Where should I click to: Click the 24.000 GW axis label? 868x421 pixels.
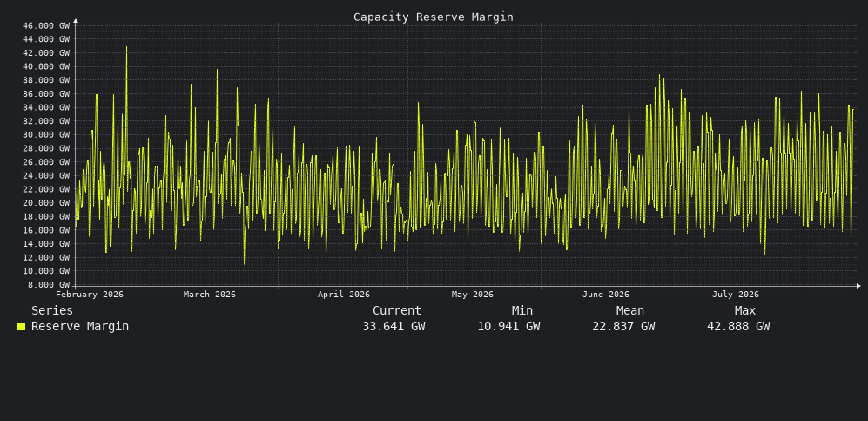[x=46, y=175]
